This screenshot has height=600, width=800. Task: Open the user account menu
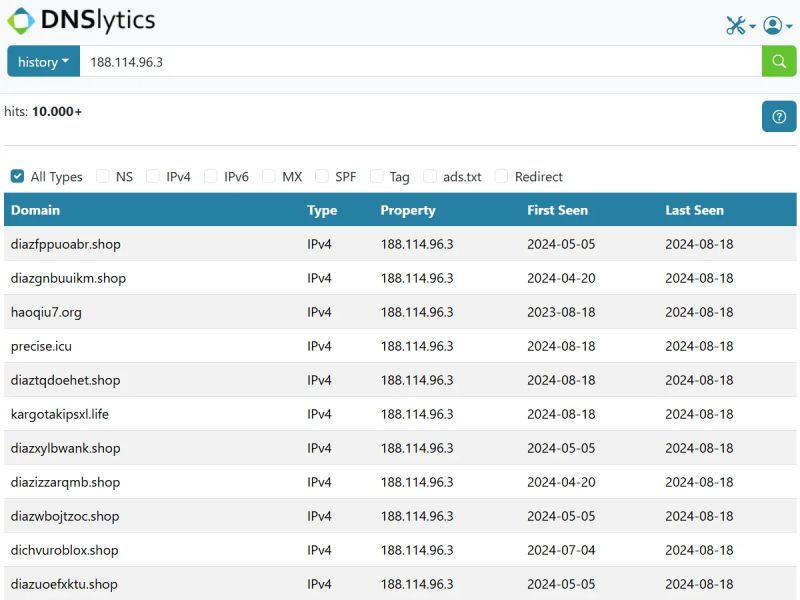777,25
